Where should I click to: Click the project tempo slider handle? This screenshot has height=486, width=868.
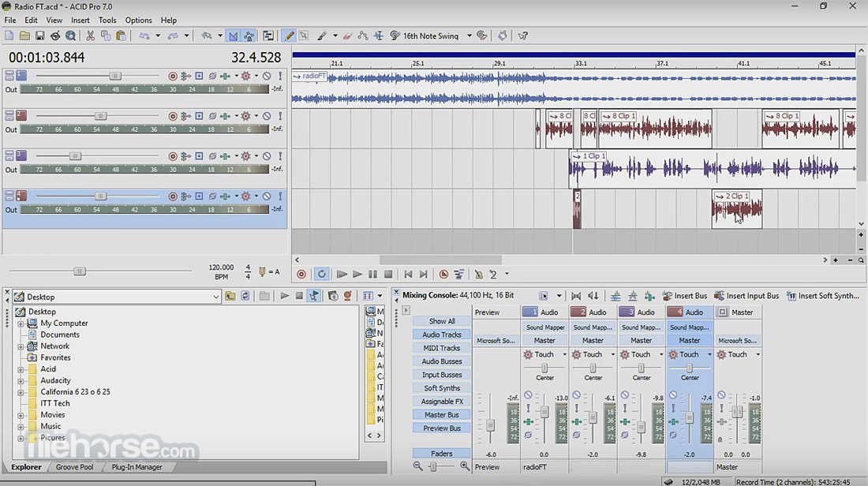(x=80, y=271)
